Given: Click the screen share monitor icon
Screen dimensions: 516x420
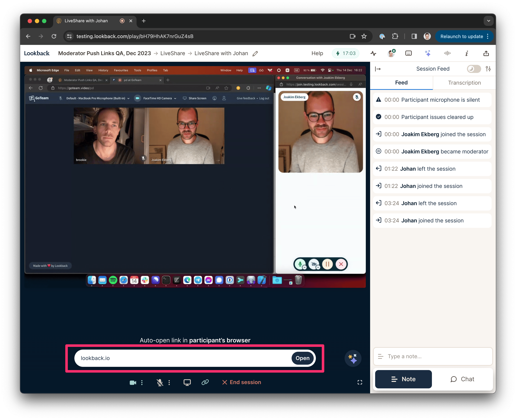Looking at the screenshot, I should click(x=187, y=382).
